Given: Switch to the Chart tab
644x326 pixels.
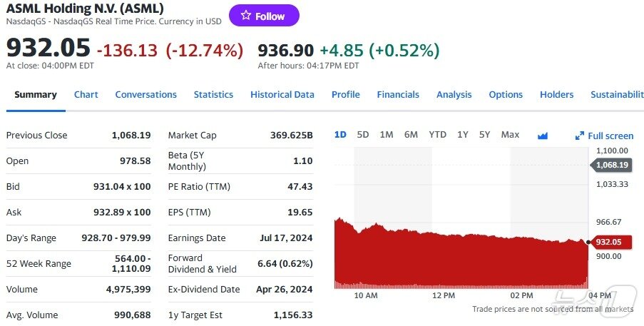Looking at the screenshot, I should tap(86, 95).
